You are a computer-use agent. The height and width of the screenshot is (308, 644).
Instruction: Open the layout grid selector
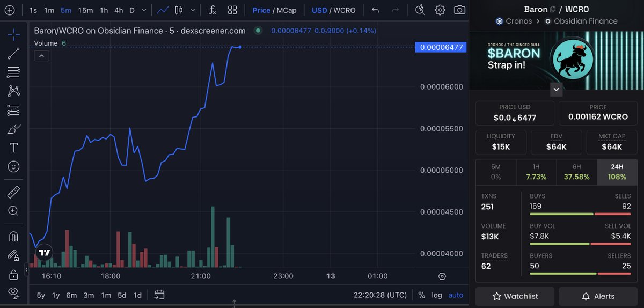[232, 10]
